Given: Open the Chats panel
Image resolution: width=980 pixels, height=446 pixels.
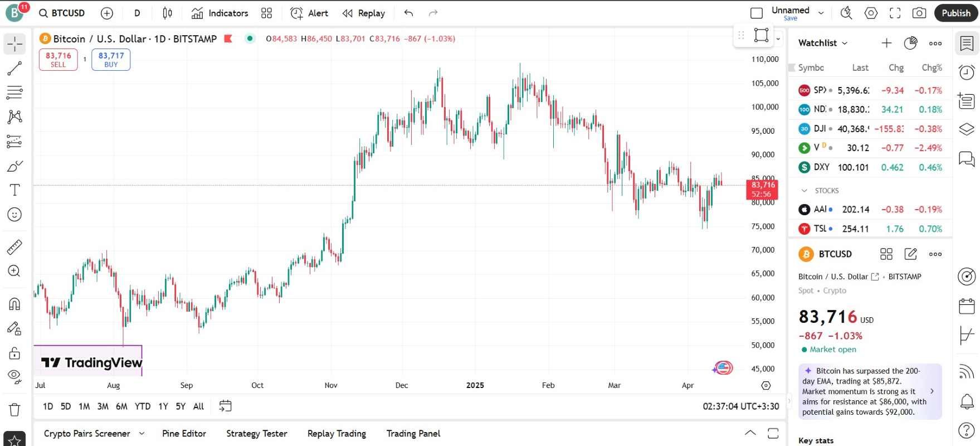Looking at the screenshot, I should click(967, 159).
